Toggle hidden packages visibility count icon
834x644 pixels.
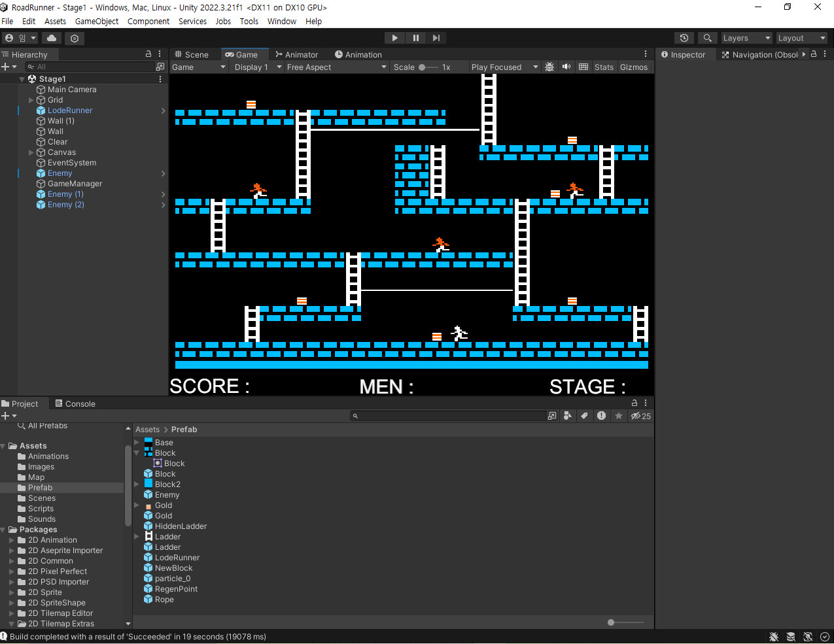tap(640, 416)
